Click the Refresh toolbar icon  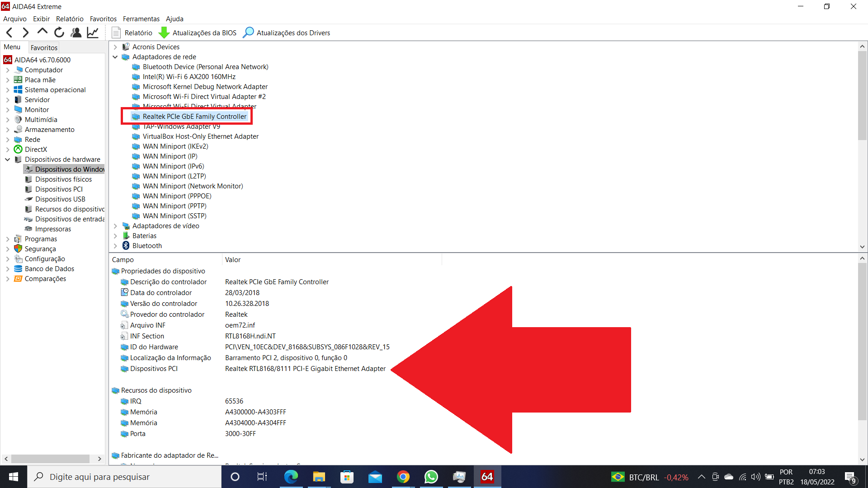coord(59,33)
